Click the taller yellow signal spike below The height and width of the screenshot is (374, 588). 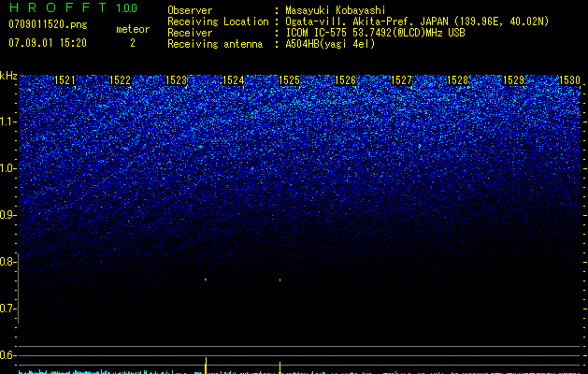206,366
